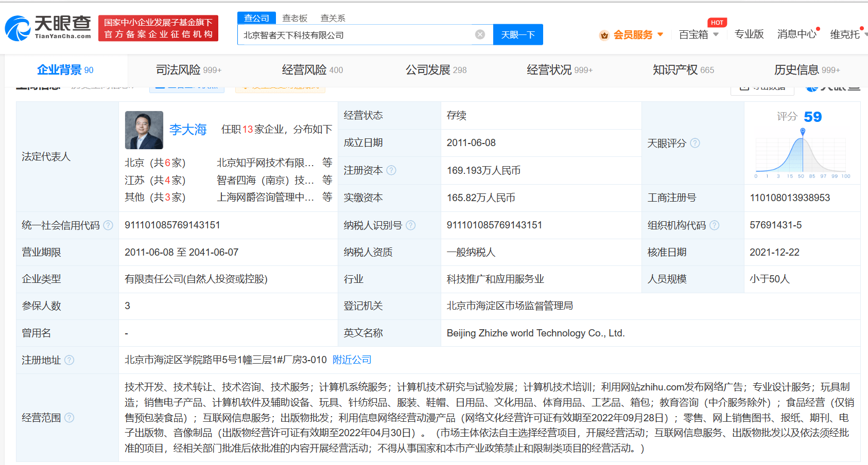The width and height of the screenshot is (868, 465).
Task: Click help icon beside 组织机构代码
Action: click(x=715, y=225)
